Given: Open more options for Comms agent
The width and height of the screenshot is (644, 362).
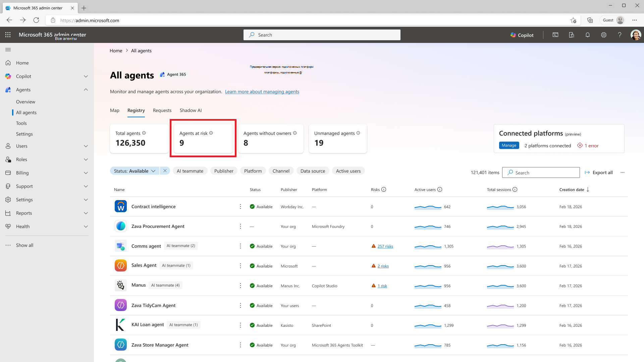Looking at the screenshot, I should [x=240, y=246].
